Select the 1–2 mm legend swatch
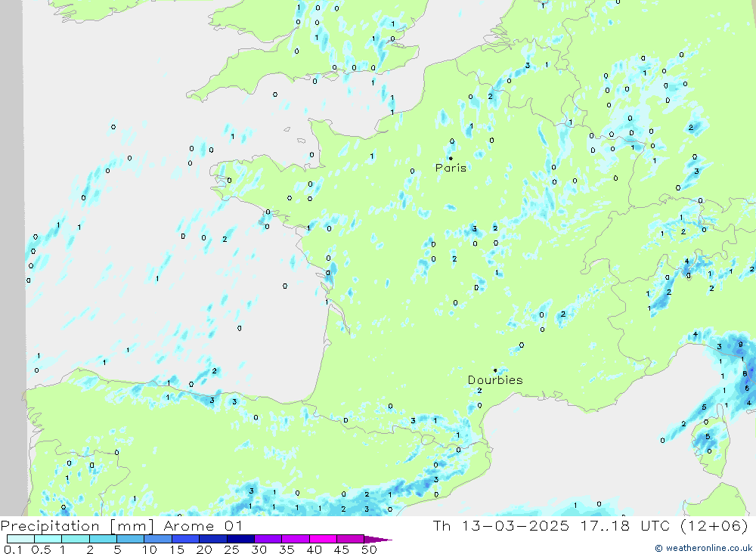This screenshot has width=756, height=554. 76,539
